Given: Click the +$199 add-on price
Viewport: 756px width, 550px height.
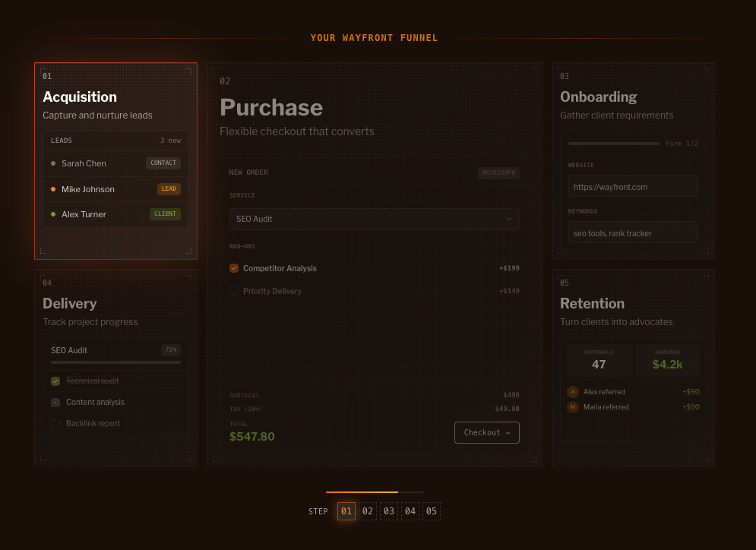Looking at the screenshot, I should [x=509, y=268].
